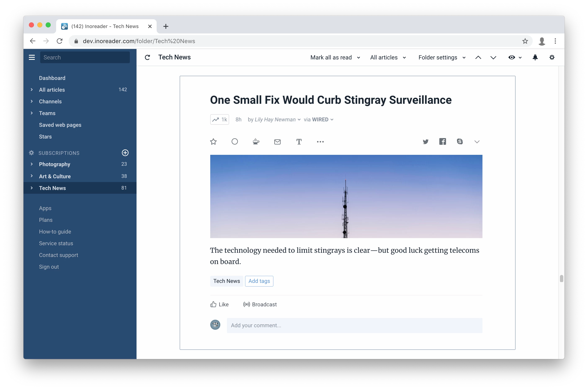Click the Add tags button
Image resolution: width=588 pixels, height=390 pixels.
click(259, 281)
